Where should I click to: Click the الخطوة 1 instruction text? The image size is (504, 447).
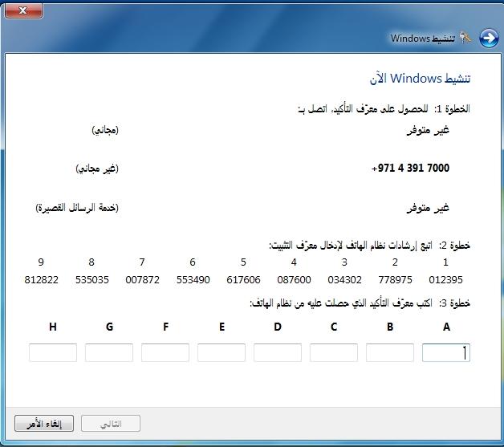pyautogui.click(x=384, y=108)
